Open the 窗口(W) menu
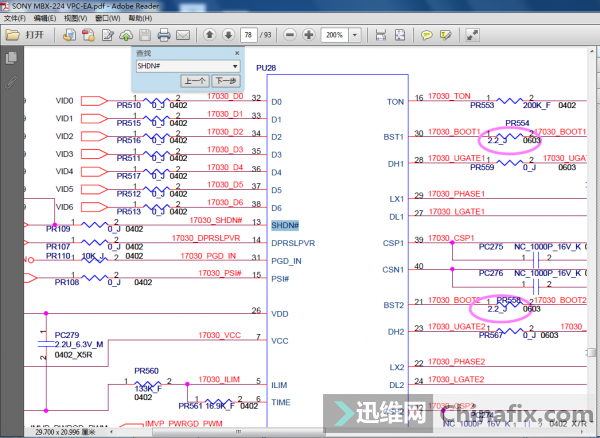Image resolution: width=600 pixels, height=438 pixels. coord(108,18)
